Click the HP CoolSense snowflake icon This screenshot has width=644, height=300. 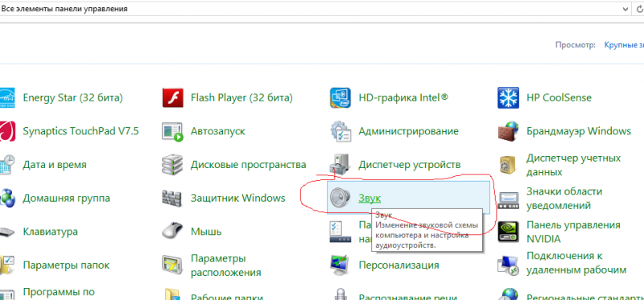coord(508,97)
